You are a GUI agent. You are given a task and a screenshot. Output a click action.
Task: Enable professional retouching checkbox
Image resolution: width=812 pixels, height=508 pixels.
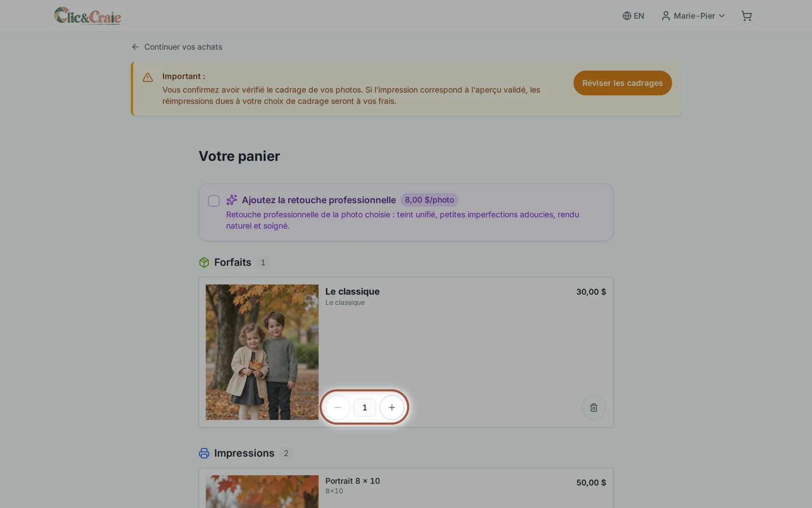[214, 201]
